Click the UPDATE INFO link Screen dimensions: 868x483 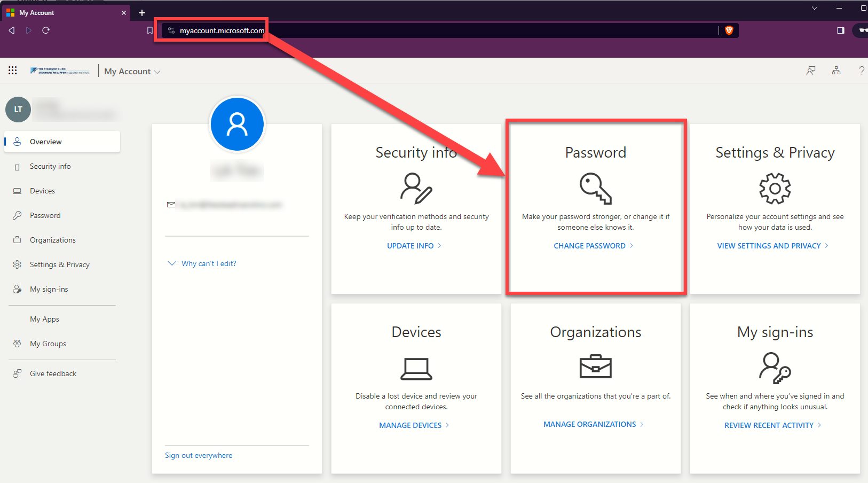click(414, 246)
